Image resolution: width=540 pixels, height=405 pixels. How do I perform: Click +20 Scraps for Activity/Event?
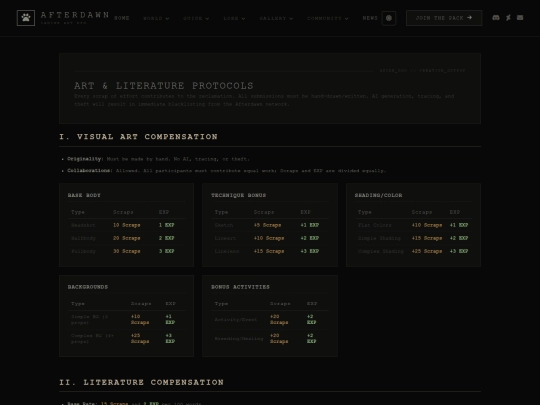279,320
